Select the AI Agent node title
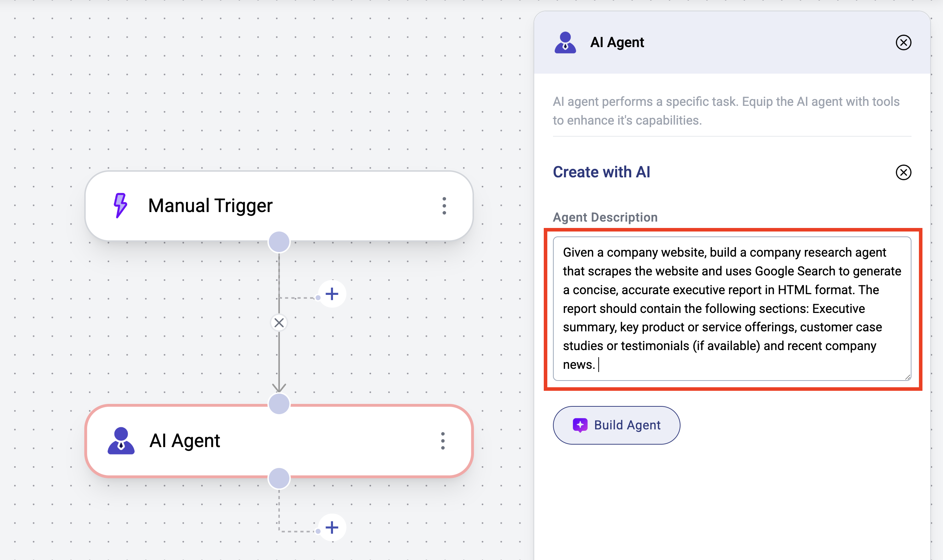943x560 pixels. (185, 441)
